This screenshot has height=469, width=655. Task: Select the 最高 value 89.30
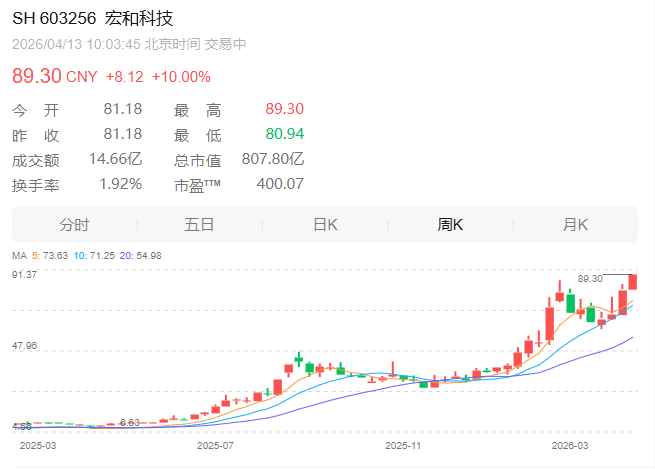point(284,110)
